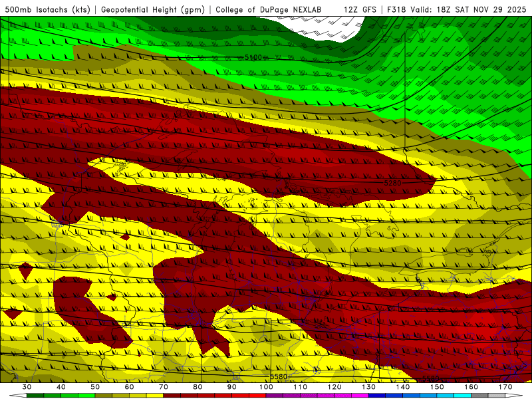Screen dimensions: 532x399
Task: Click the 130 value on the color scale
Action: pos(369,387)
